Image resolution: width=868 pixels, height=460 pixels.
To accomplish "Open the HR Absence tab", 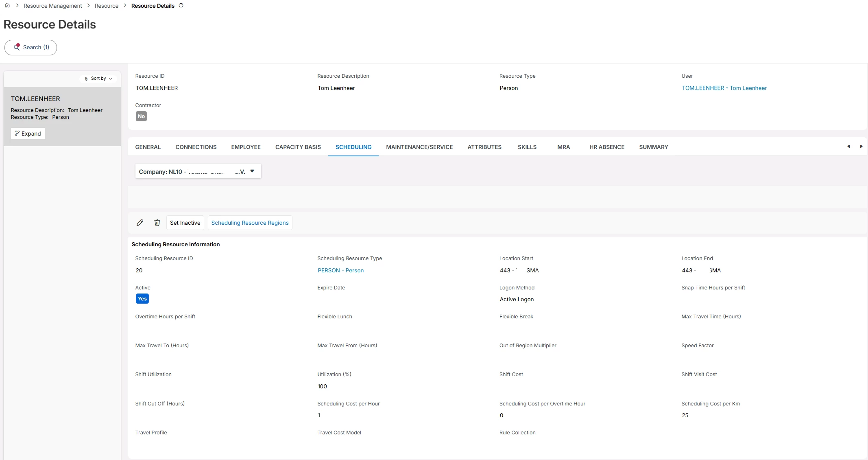I will (606, 147).
